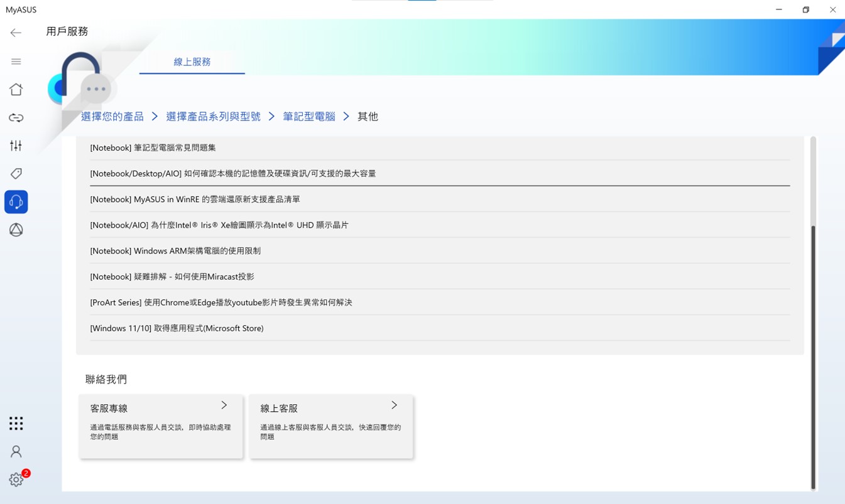Viewport: 845px width, 504px height.
Task: Click the chevron on 線上客服 card
Action: [x=395, y=405]
